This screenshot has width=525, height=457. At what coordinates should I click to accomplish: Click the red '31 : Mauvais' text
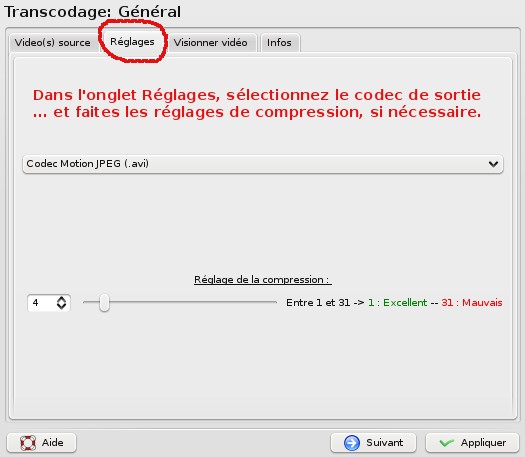(472, 303)
